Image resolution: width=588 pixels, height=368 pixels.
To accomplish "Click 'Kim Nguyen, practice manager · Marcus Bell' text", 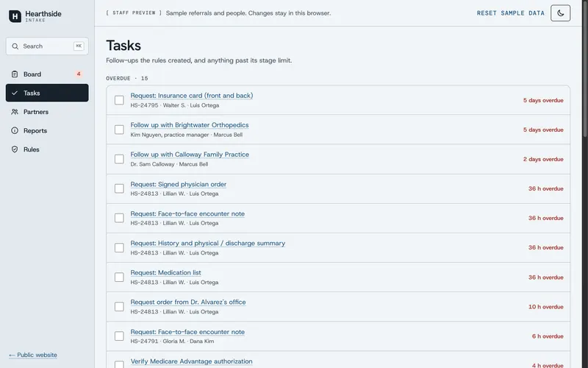I will click(187, 135).
